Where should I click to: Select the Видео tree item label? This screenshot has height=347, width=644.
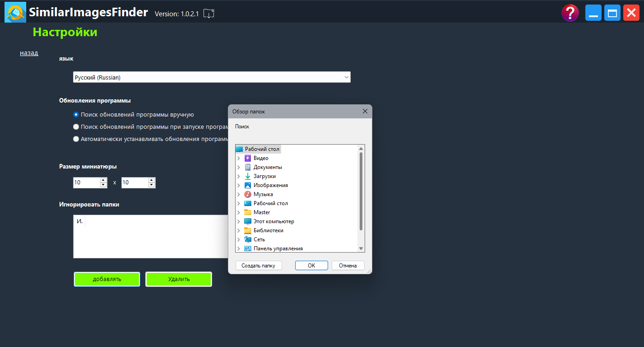(261, 158)
